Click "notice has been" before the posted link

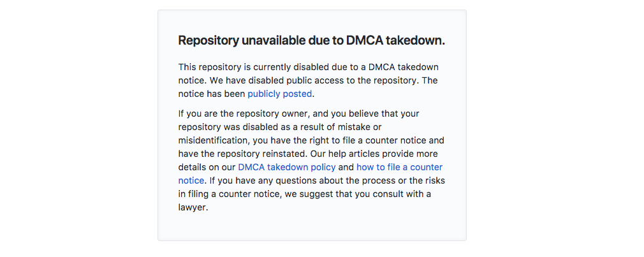point(212,94)
